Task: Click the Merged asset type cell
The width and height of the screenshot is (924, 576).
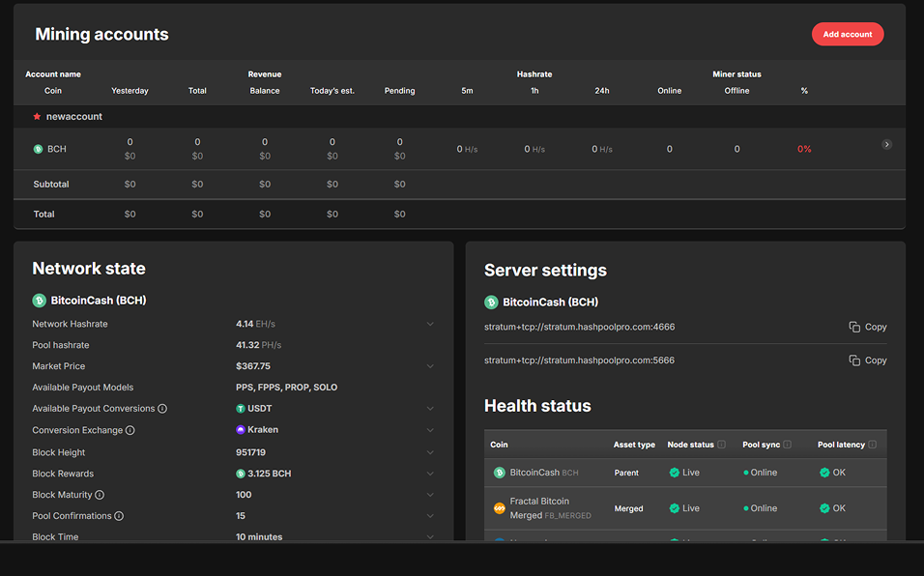Action: pyautogui.click(x=629, y=508)
